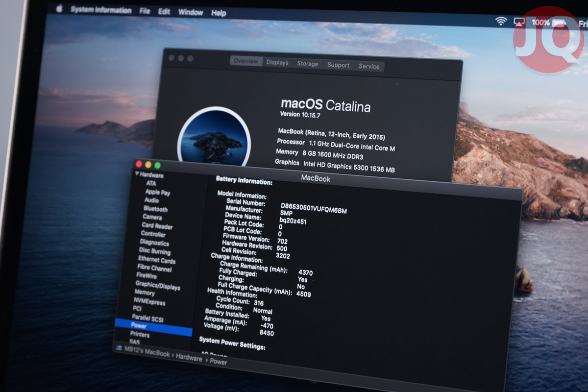Click the macOS Catalina title

pyautogui.click(x=325, y=105)
